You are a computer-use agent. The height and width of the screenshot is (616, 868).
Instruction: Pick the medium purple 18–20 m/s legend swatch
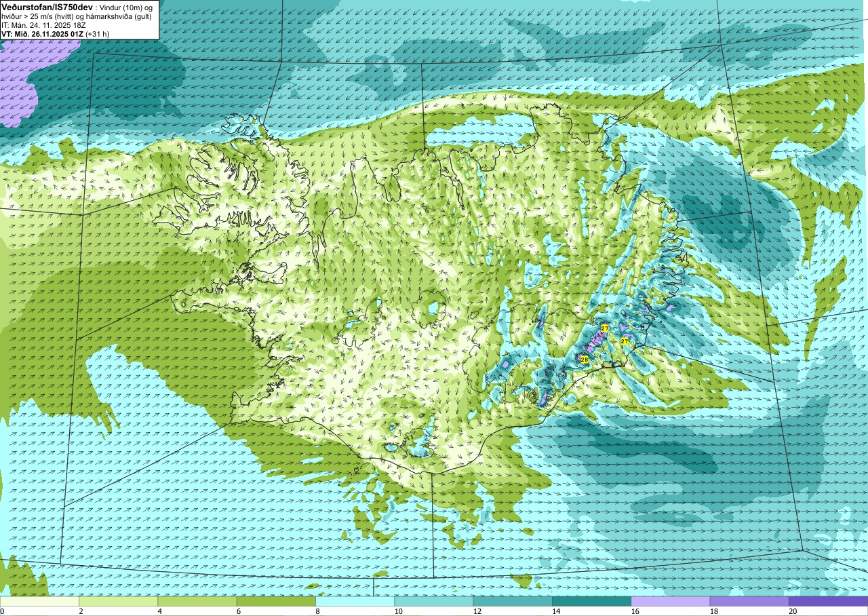tap(749, 601)
